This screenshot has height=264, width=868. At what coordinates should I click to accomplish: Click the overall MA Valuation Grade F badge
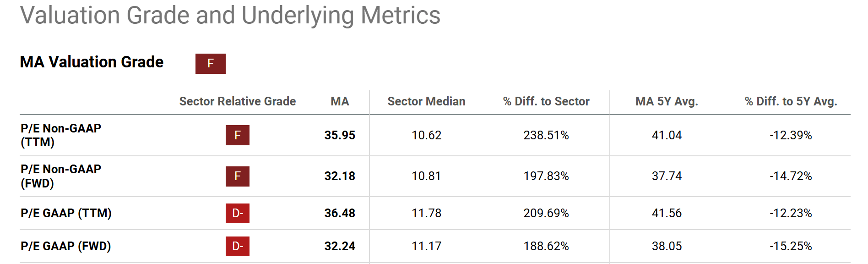coord(210,64)
